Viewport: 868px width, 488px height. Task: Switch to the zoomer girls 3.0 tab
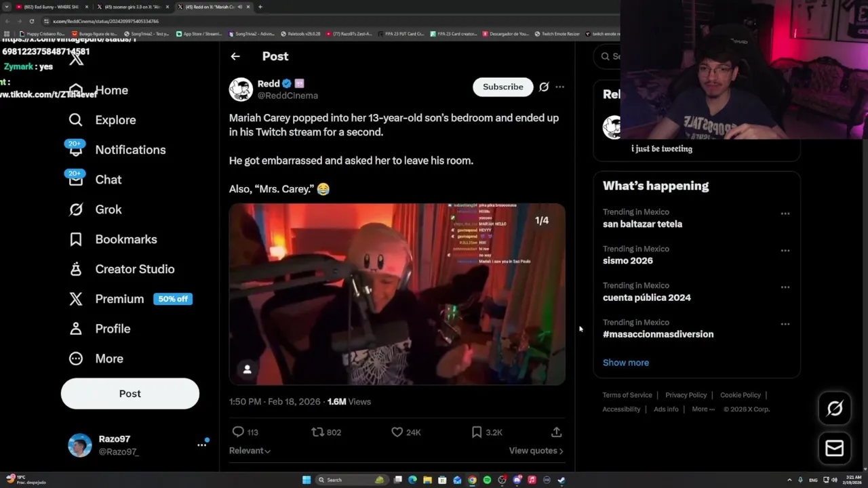click(132, 7)
